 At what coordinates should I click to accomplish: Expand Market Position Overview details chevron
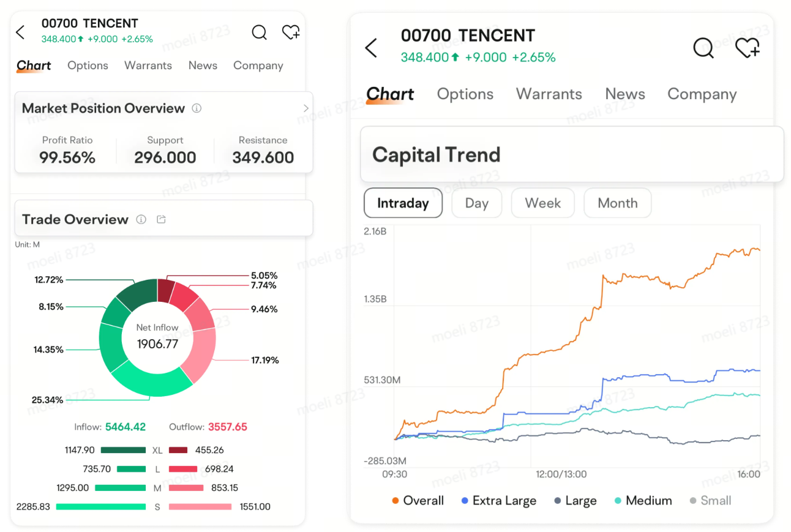tap(306, 108)
